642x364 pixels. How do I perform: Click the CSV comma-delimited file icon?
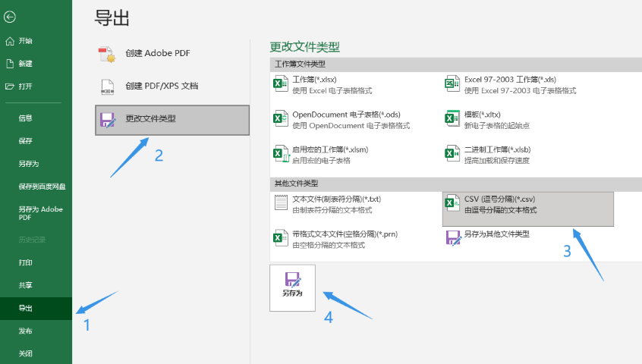point(452,202)
